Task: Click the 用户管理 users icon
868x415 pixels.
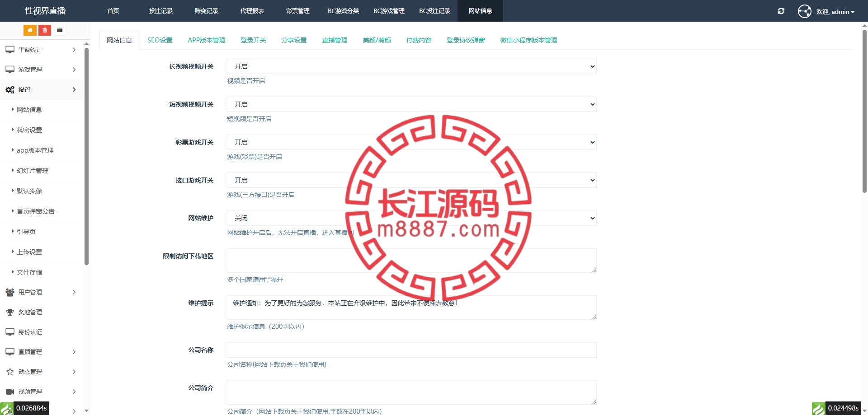Action: point(10,292)
